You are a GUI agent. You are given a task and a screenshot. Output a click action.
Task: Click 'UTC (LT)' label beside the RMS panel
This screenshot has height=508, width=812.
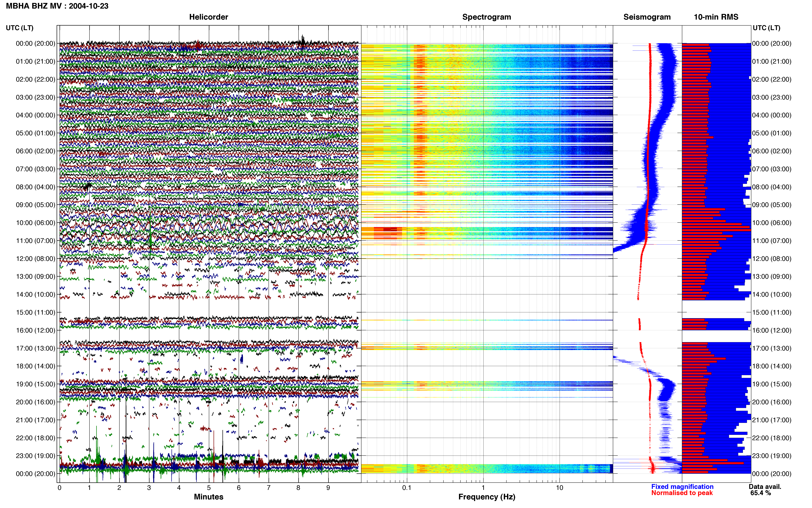pyautogui.click(x=766, y=28)
